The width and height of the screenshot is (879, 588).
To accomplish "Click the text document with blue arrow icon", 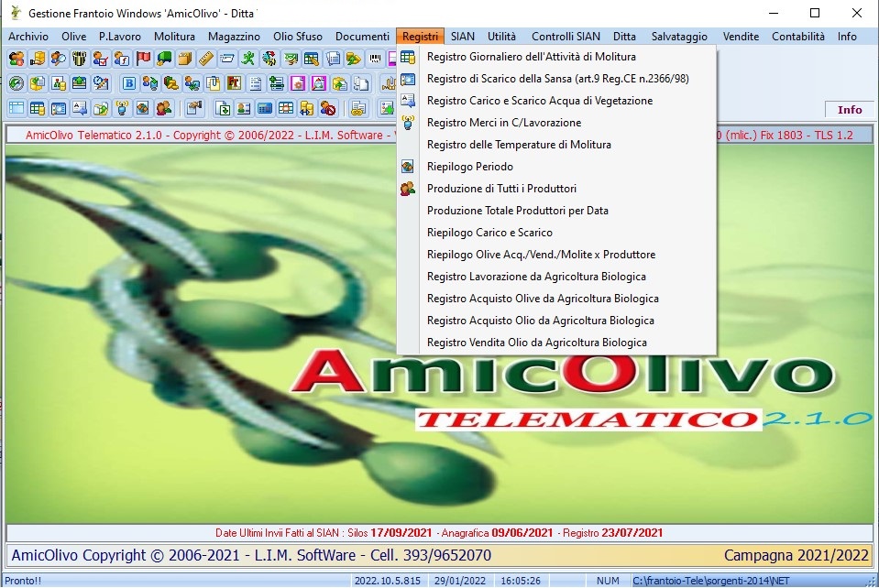I will click(x=80, y=108).
